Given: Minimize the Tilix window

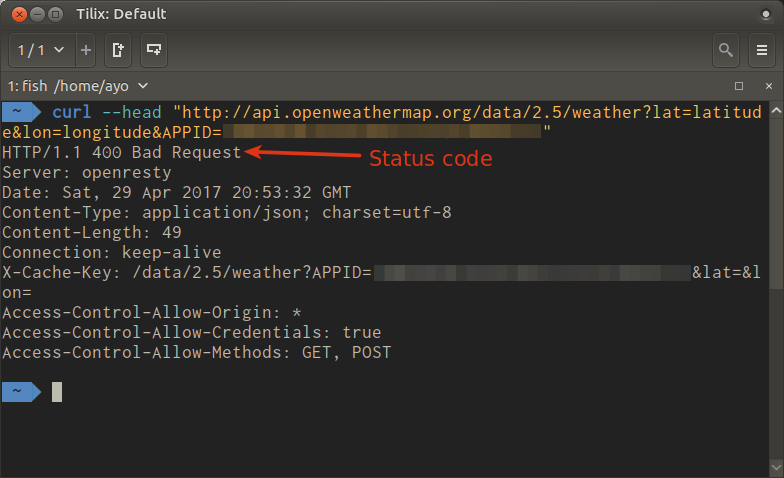Looking at the screenshot, I should click(x=36, y=14).
